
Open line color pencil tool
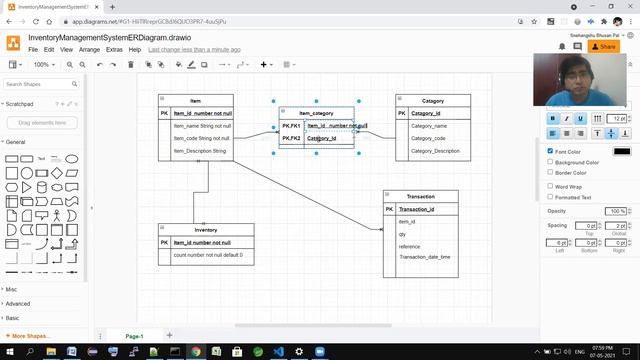tap(191, 64)
